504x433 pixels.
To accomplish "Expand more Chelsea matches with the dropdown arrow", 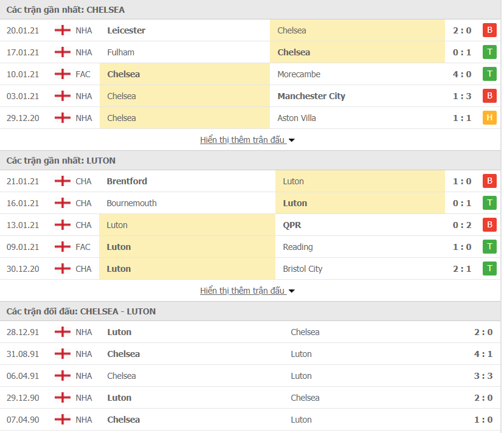I will tap(292, 140).
